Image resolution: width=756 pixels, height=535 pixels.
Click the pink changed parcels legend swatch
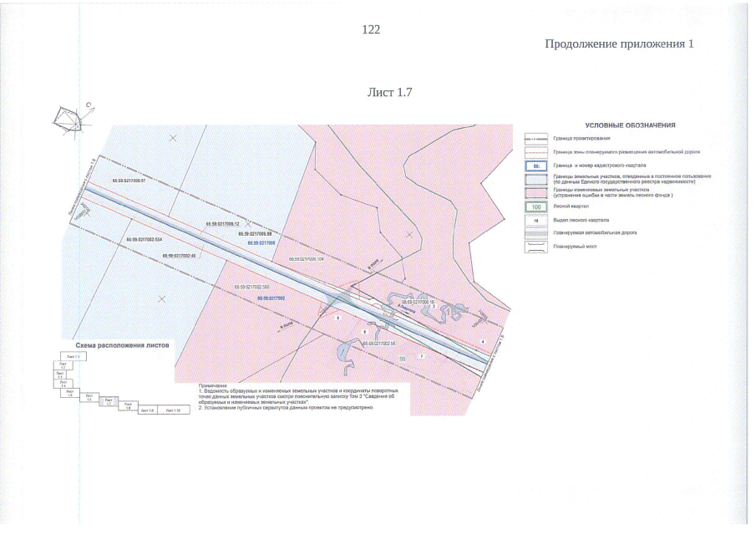535,192
